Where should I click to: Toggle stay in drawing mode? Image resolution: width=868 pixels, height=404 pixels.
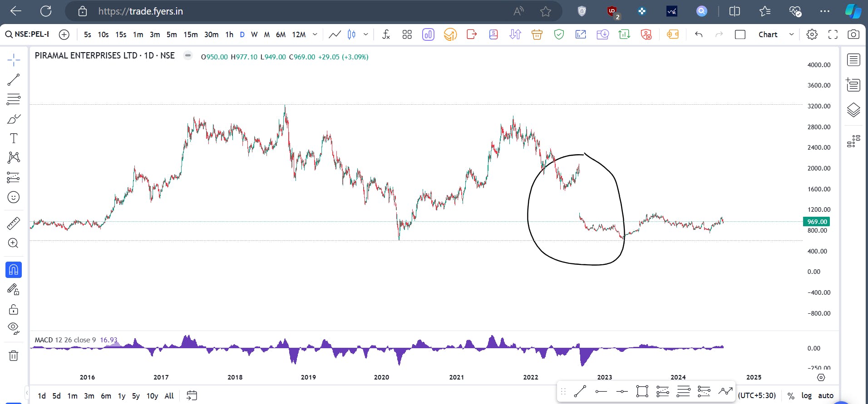[x=14, y=289]
